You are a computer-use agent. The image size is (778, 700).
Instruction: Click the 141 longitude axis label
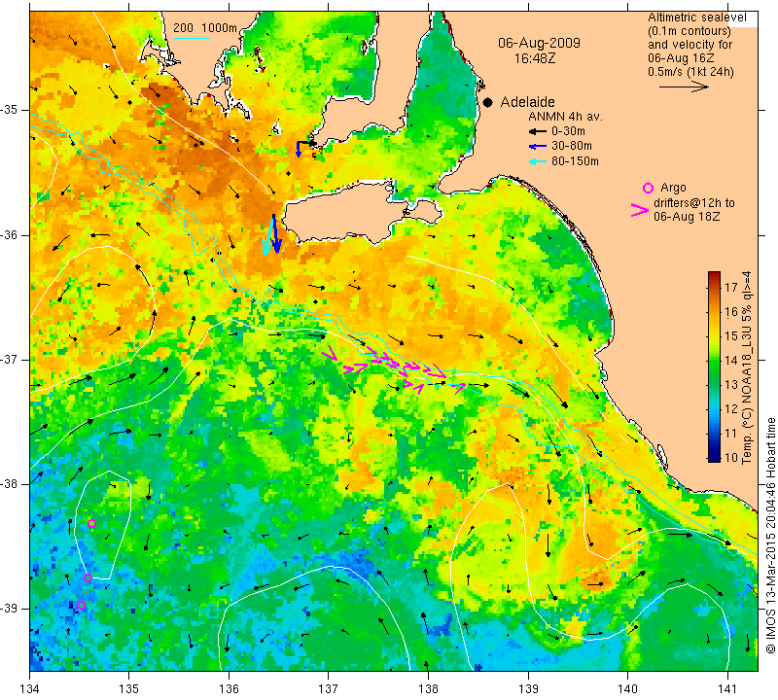727,689
